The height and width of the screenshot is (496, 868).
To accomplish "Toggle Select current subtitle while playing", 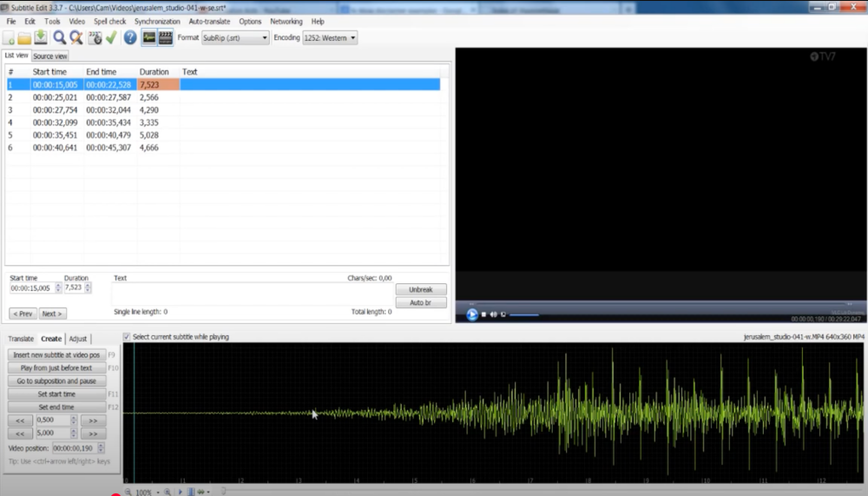I will pyautogui.click(x=127, y=336).
